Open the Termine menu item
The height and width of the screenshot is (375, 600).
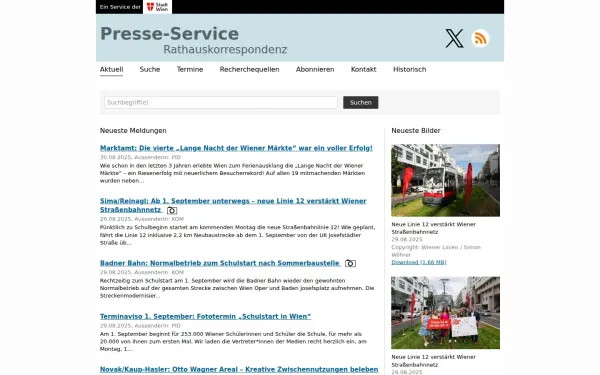pos(190,70)
